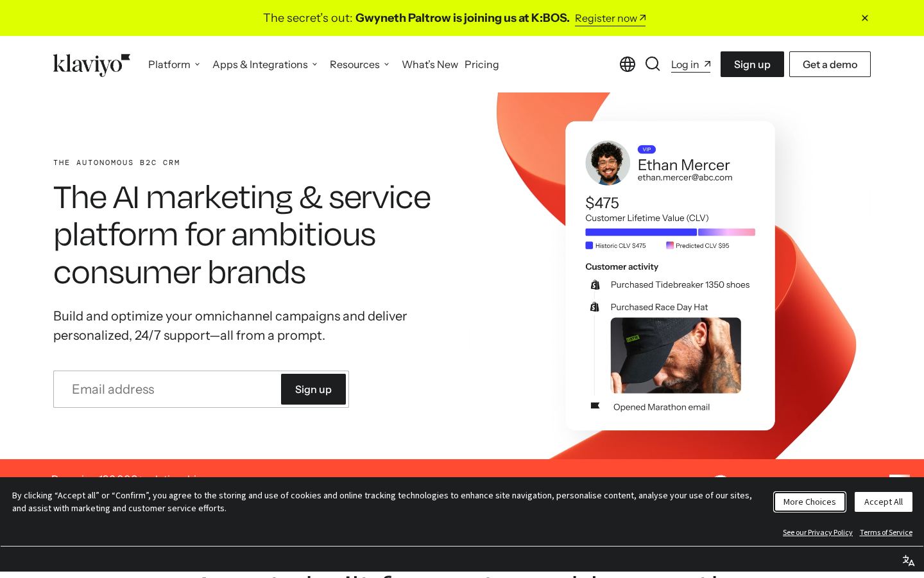The image size is (924, 578).
Task: Click the ethan.mercer@abc.com email text
Action: [x=685, y=177]
